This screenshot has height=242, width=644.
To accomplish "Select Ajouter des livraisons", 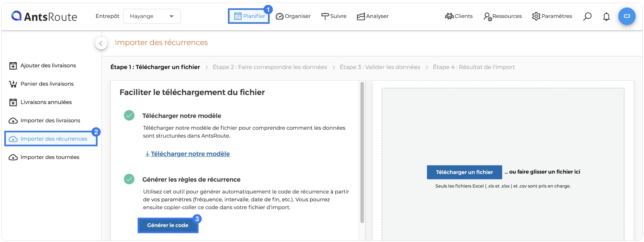I will coord(43,66).
